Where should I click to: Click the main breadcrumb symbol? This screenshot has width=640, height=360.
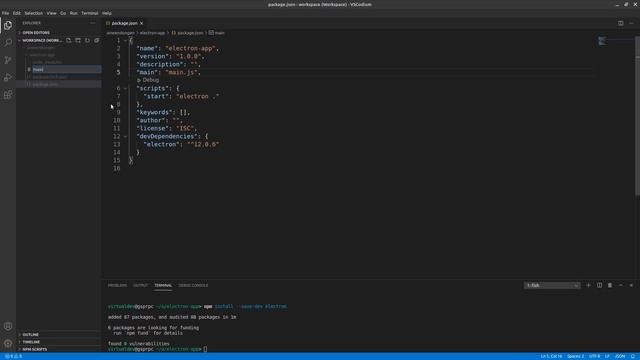[217, 33]
